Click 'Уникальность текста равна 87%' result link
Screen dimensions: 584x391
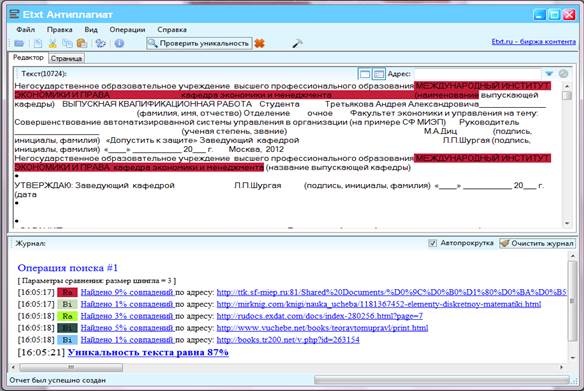coord(148,352)
